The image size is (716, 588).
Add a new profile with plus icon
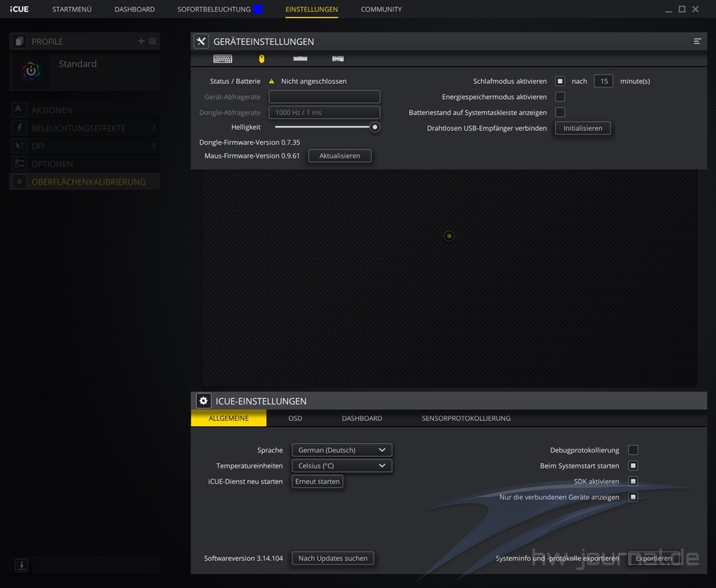[141, 41]
